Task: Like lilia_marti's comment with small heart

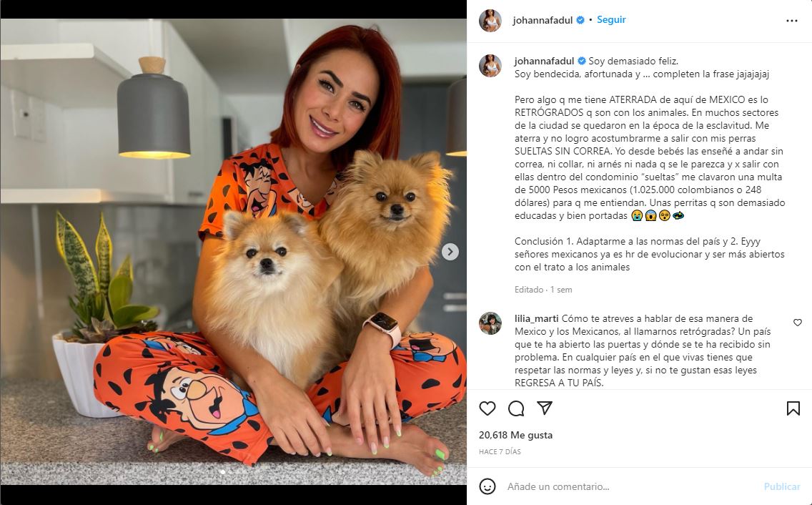Action: pyautogui.click(x=798, y=323)
